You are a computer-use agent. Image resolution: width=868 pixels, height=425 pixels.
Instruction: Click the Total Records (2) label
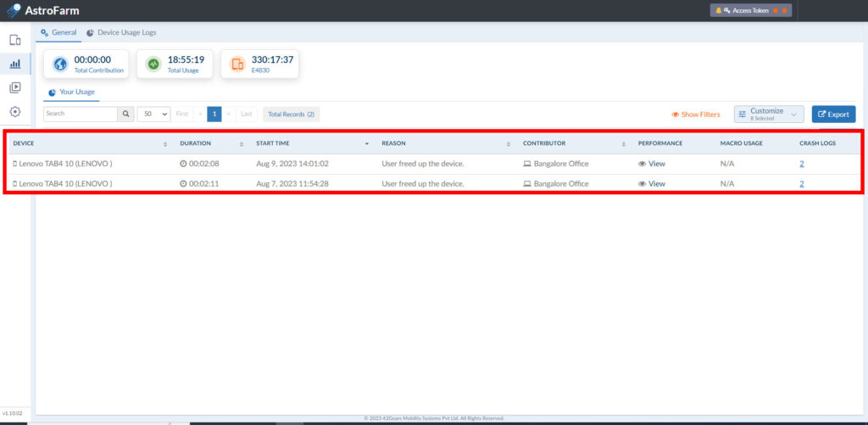point(292,115)
